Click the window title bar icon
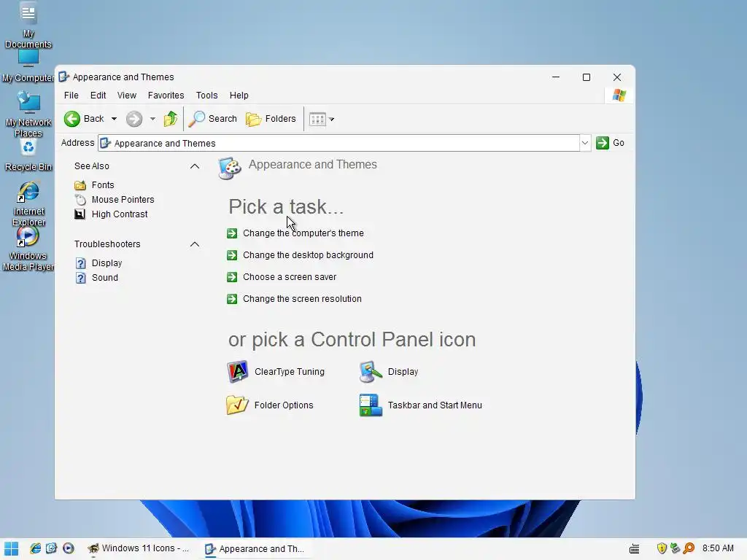This screenshot has width=747, height=560. click(64, 77)
